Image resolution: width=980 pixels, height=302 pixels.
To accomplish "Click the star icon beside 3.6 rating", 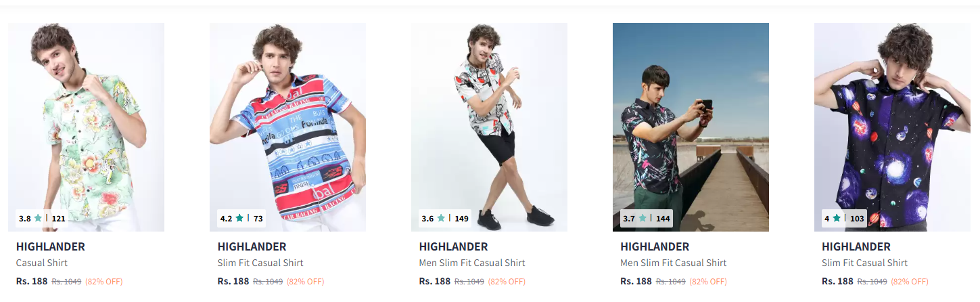I will point(441,219).
